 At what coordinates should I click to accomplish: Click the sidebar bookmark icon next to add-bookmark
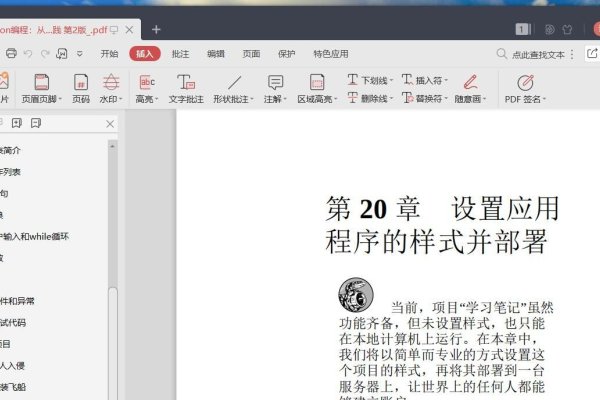click(36, 123)
